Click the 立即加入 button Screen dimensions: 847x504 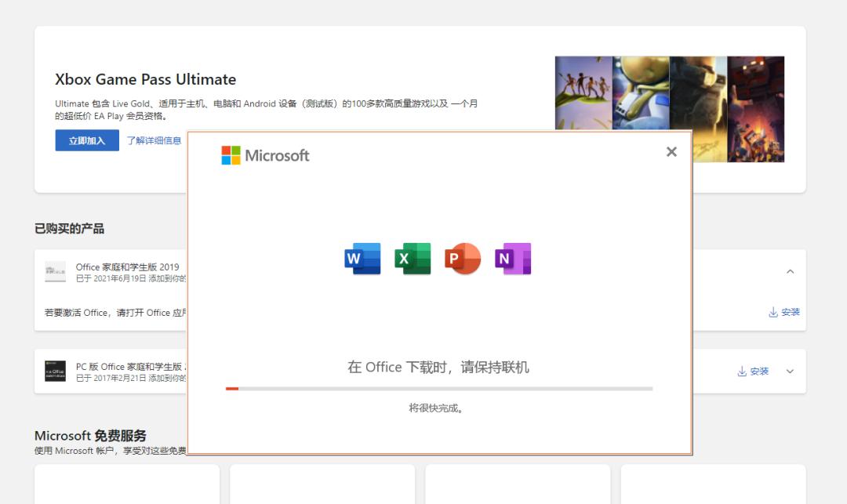coord(85,140)
